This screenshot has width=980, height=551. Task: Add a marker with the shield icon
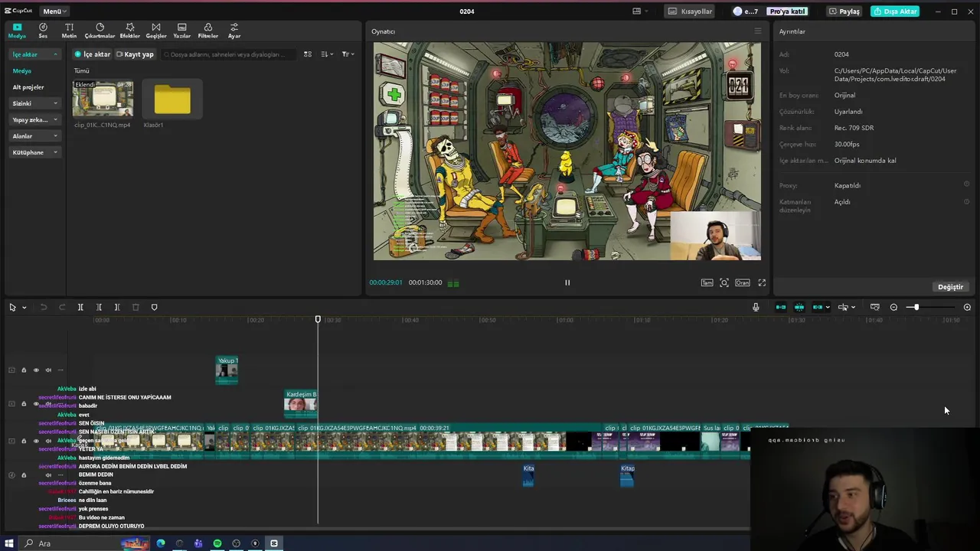click(154, 307)
